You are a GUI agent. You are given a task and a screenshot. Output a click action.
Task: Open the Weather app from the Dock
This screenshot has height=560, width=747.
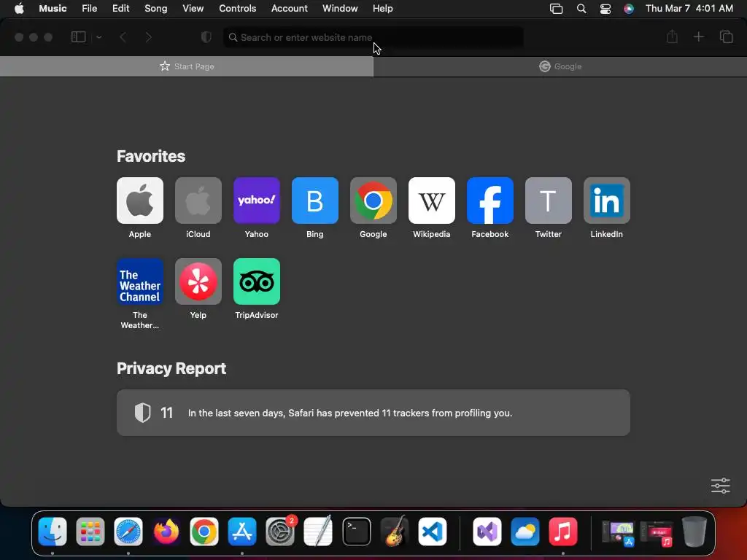coord(525,532)
